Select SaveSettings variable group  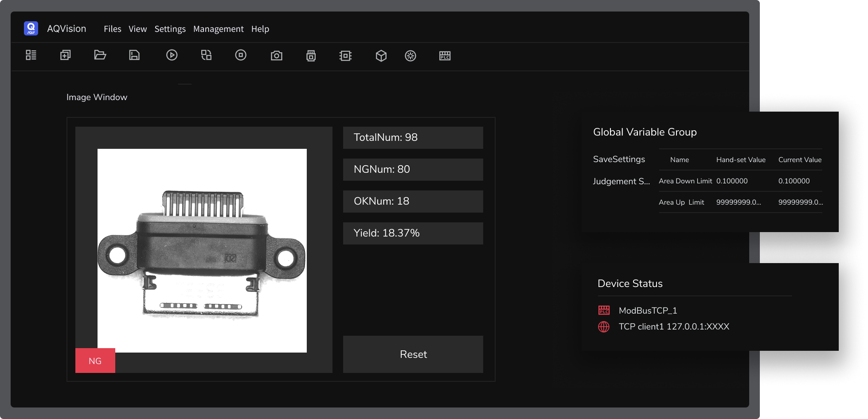click(619, 159)
